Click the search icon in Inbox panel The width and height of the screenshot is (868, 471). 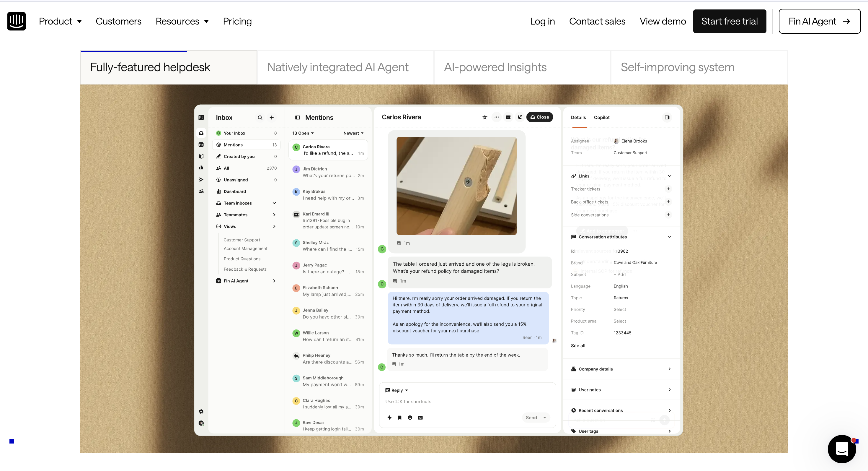(x=260, y=118)
